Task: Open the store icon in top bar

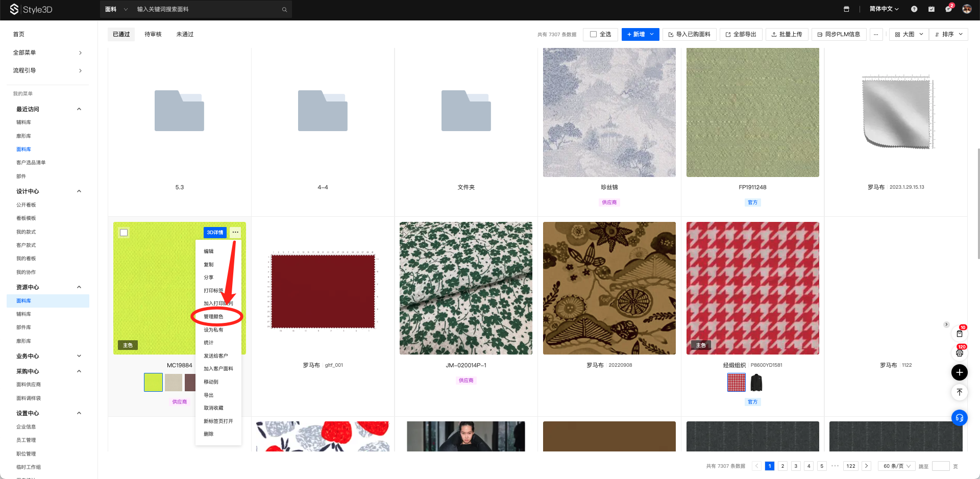Action: click(x=846, y=9)
